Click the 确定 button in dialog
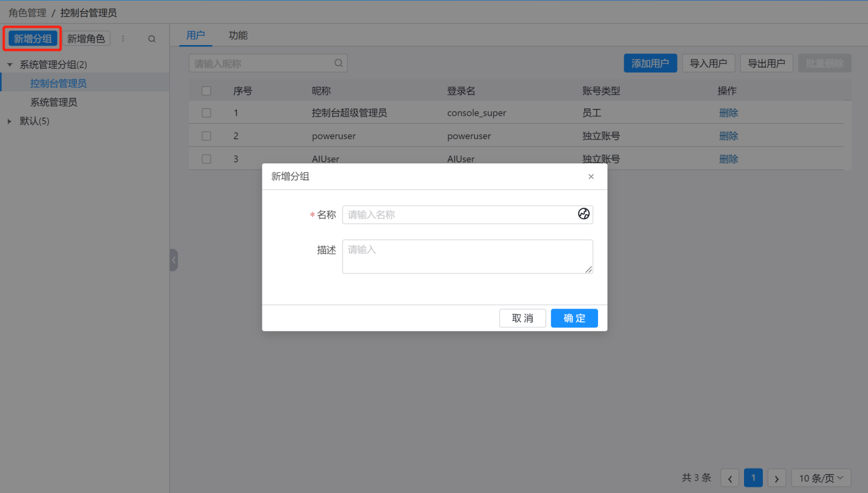 pyautogui.click(x=574, y=318)
